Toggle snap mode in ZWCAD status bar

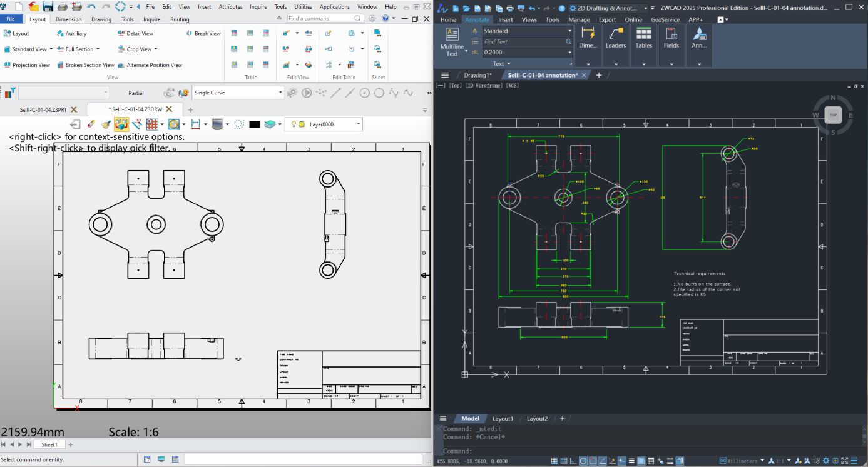(x=563, y=461)
